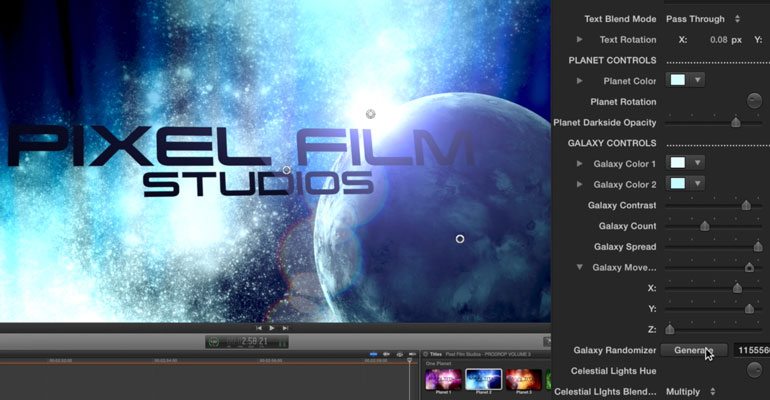Viewport: 770px width, 400px height.
Task: Open the Galaxy Color 2 dropdown arrow
Action: pos(697,184)
